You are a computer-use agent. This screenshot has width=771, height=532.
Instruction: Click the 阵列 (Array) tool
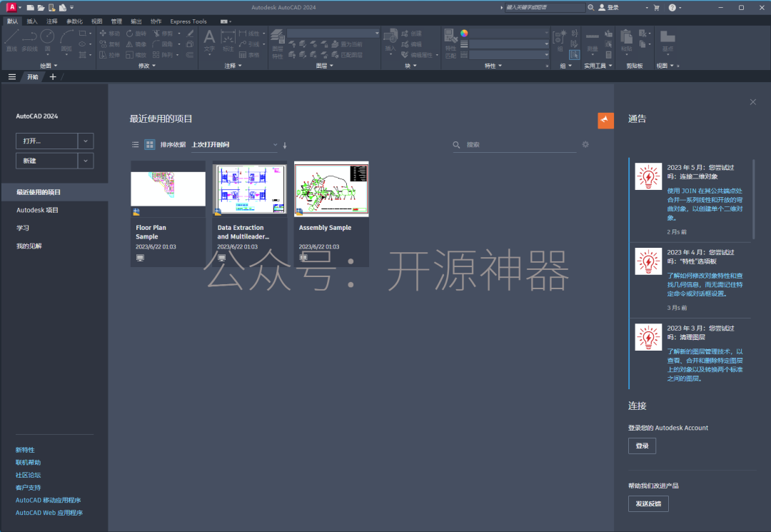coord(163,55)
